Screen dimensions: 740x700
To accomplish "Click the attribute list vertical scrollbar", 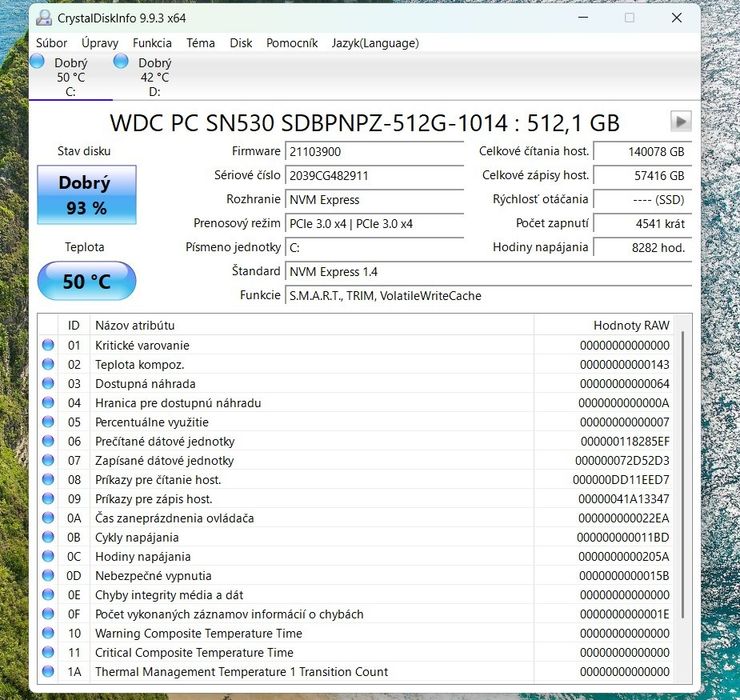I will point(683,475).
